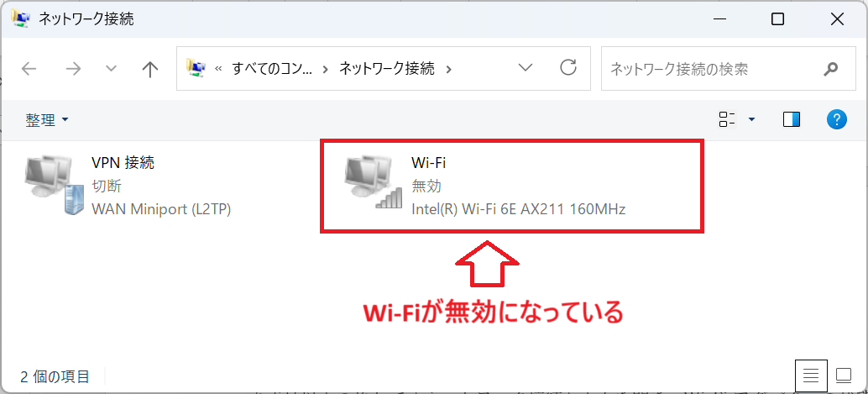Open help with the blue question mark

click(836, 119)
